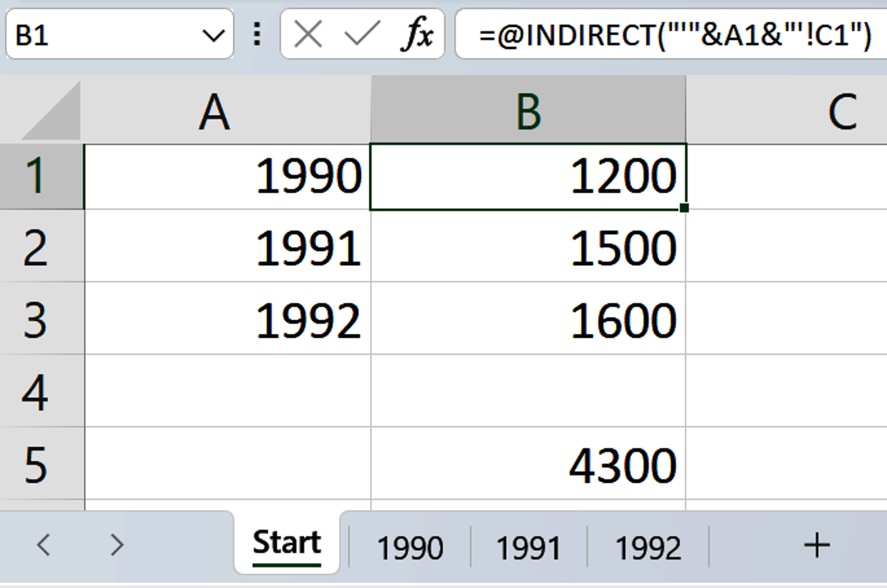The image size is (887, 588).
Task: Click the Cancel (X) icon on formula bar
Action: [309, 35]
